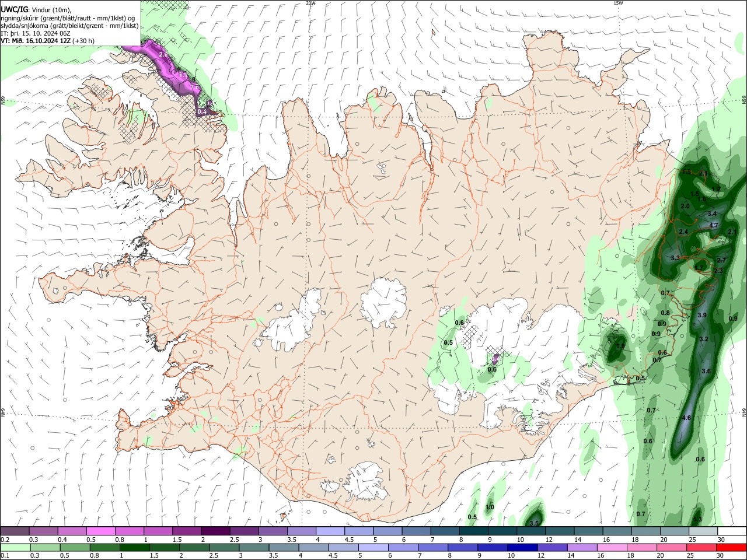Click the 3.3 value on the map
The height and width of the screenshot is (560, 747).
[675, 257]
